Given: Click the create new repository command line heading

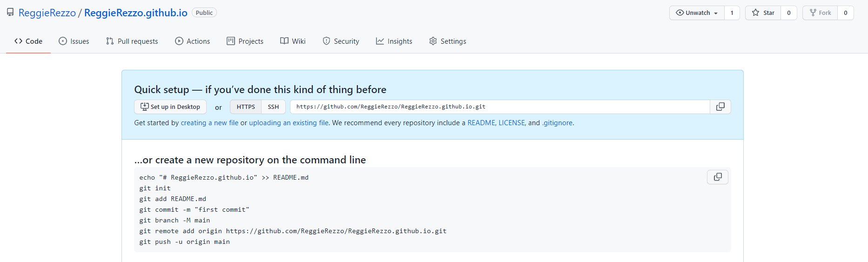Looking at the screenshot, I should pyautogui.click(x=250, y=160).
